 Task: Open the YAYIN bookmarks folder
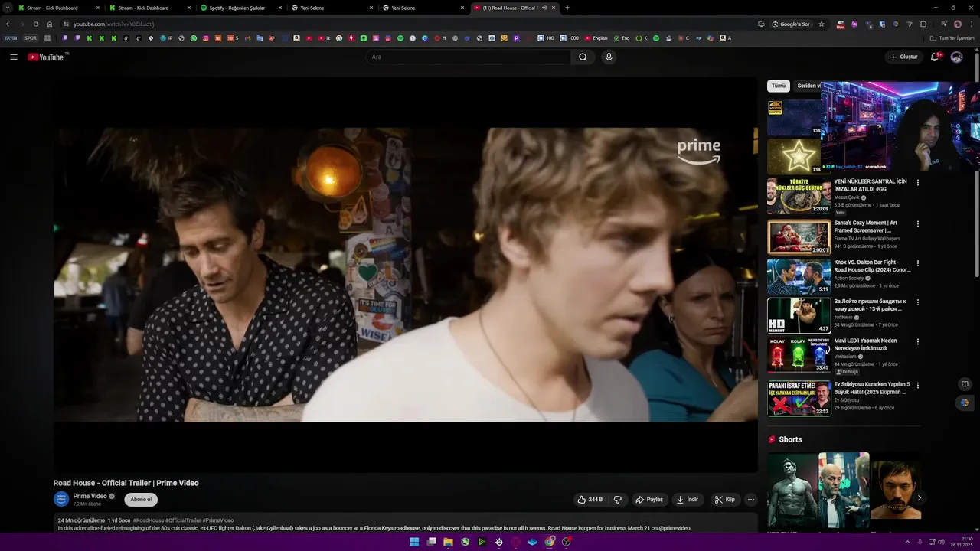point(11,38)
